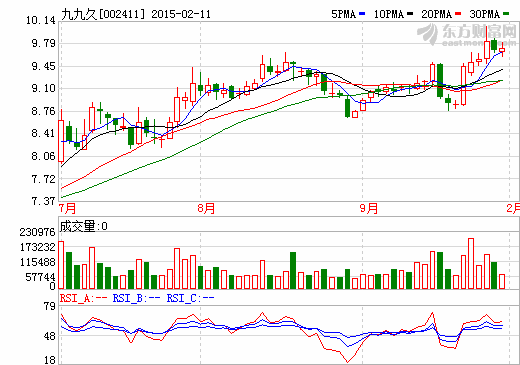Click the 10.14 price axis value

(41, 21)
